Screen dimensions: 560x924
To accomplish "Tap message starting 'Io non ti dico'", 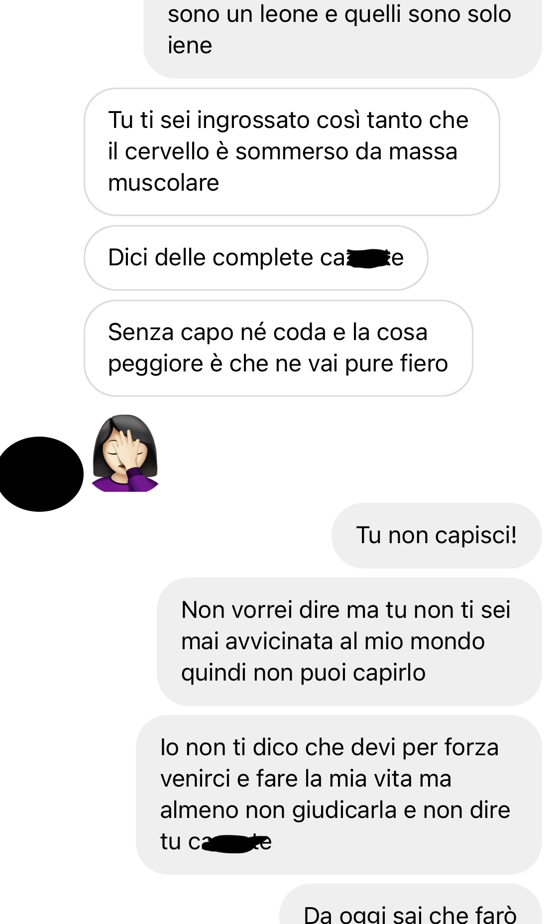I will coord(339,795).
